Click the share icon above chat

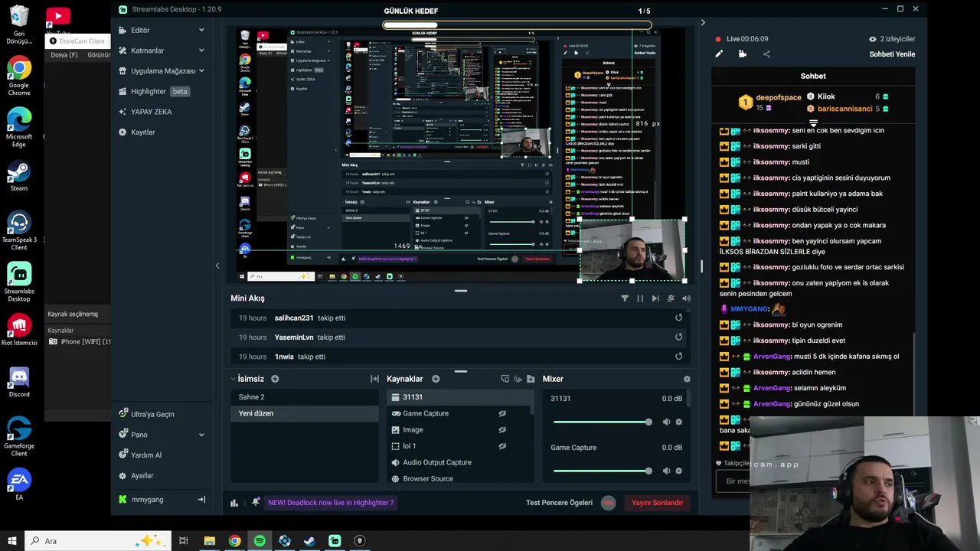click(766, 54)
